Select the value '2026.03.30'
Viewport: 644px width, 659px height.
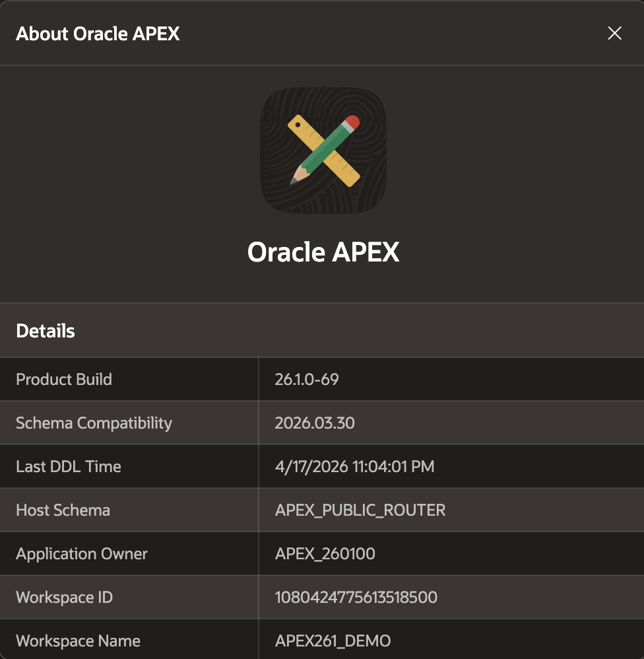(315, 423)
